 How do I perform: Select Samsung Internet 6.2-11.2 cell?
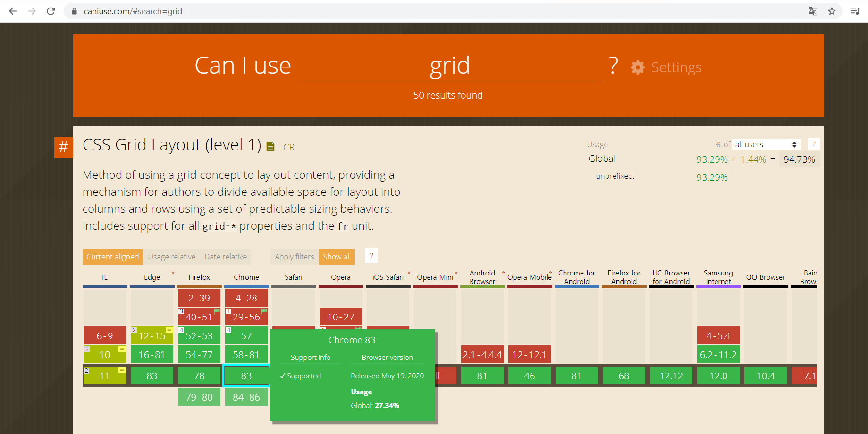click(718, 354)
